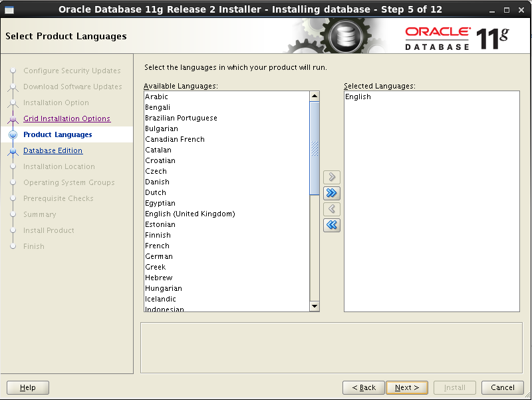This screenshot has height=400, width=532.
Task: Select Hebrew in Available Languages
Action: click(227, 278)
